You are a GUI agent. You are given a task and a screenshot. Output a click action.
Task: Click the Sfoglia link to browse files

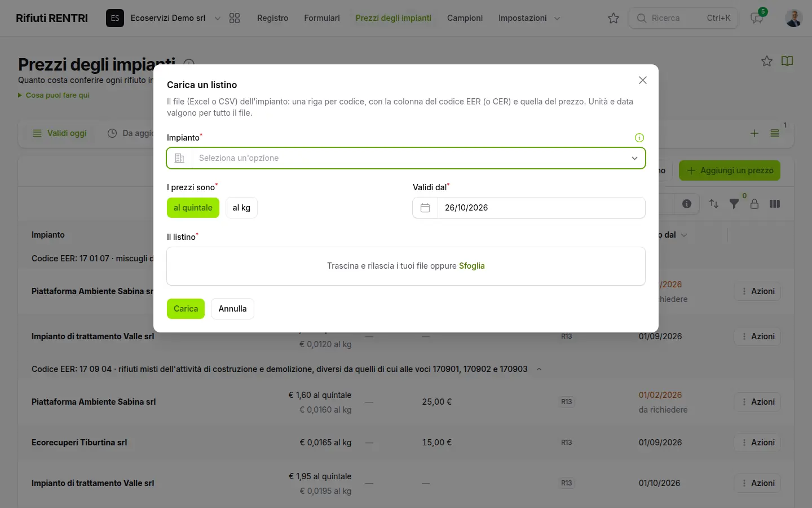(472, 266)
